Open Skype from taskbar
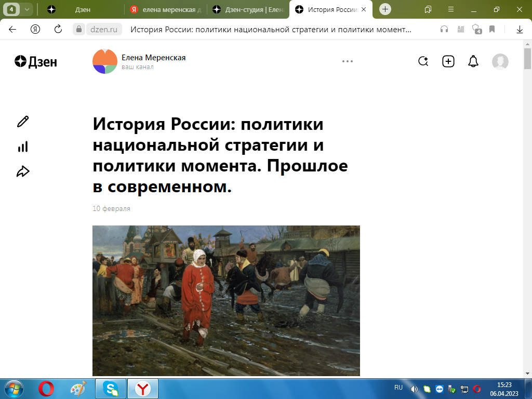This screenshot has height=399, width=532. tap(111, 389)
